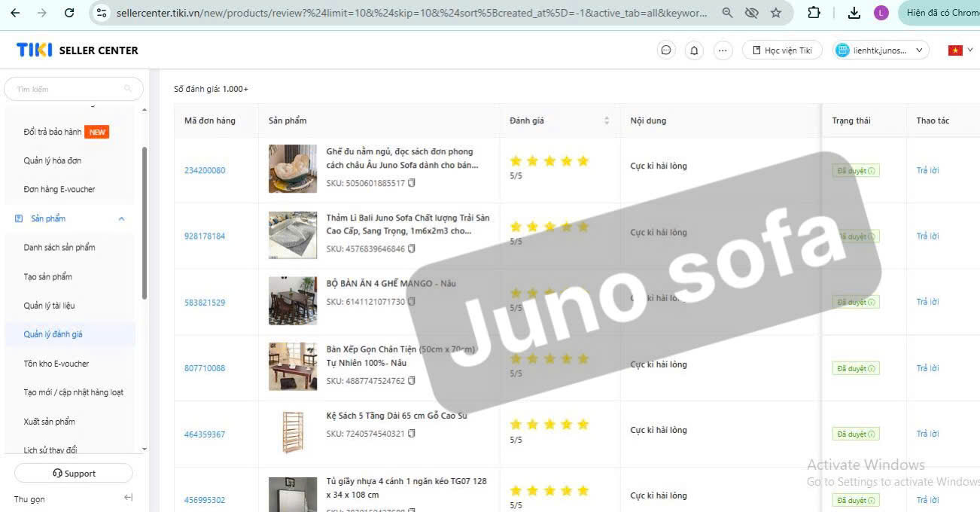Select Quản lý đánh giá menu item
This screenshot has width=980, height=512.
[x=53, y=334]
